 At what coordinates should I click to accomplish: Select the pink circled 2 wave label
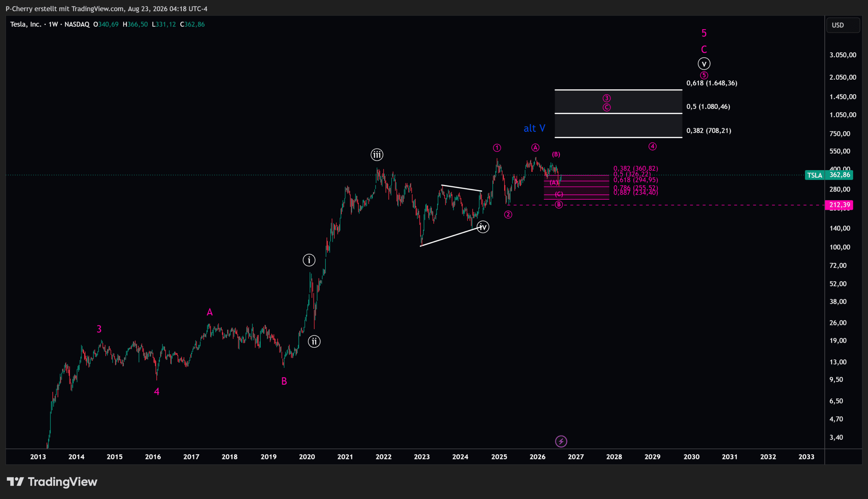click(x=508, y=215)
